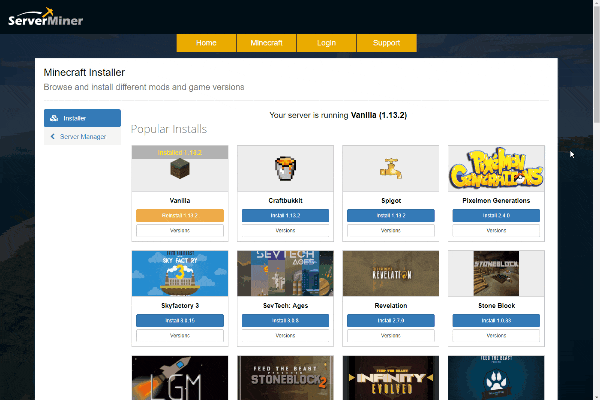Click the Infinity Evolved thumbnail

click(x=391, y=378)
